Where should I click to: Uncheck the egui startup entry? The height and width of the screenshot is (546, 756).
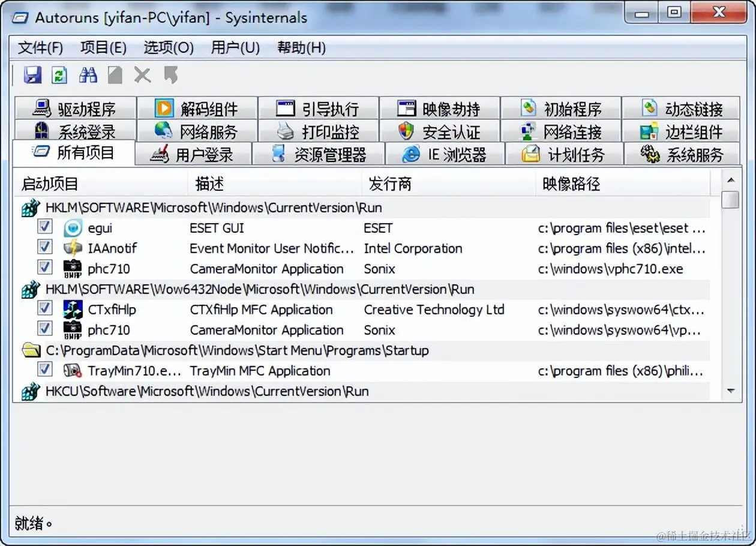44,227
